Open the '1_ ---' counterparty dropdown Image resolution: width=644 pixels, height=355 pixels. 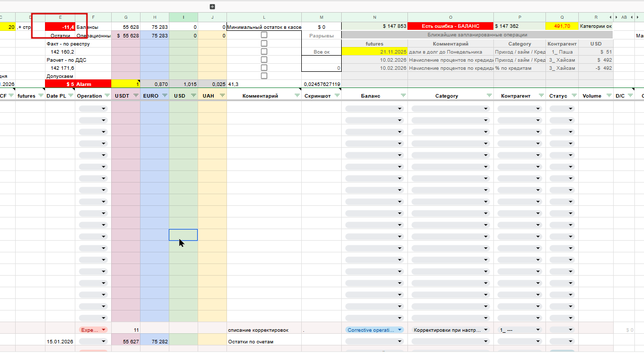pyautogui.click(x=520, y=330)
